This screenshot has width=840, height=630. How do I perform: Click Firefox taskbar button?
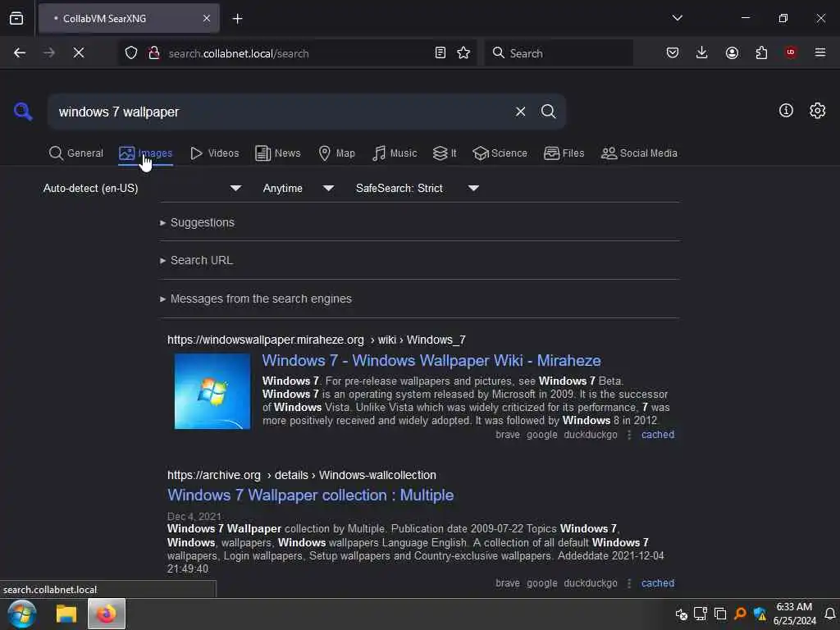pyautogui.click(x=106, y=614)
